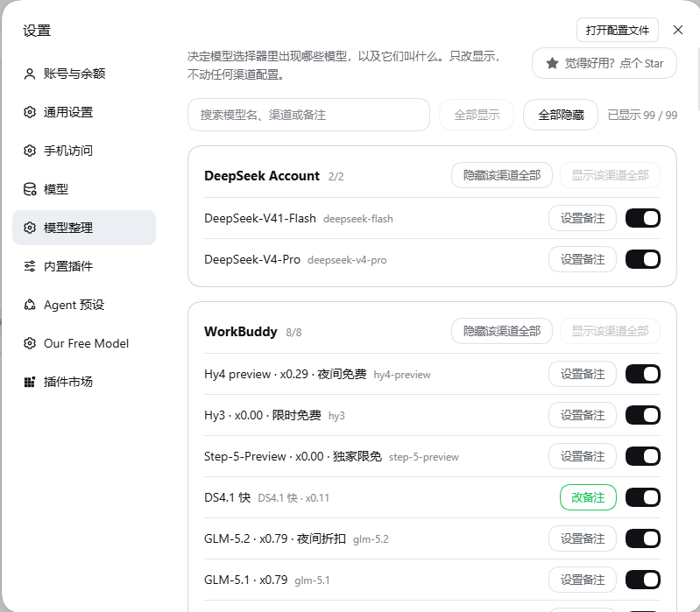This screenshot has width=700, height=612.
Task: Select 模型整理 in sidebar
Action: pyautogui.click(x=84, y=228)
